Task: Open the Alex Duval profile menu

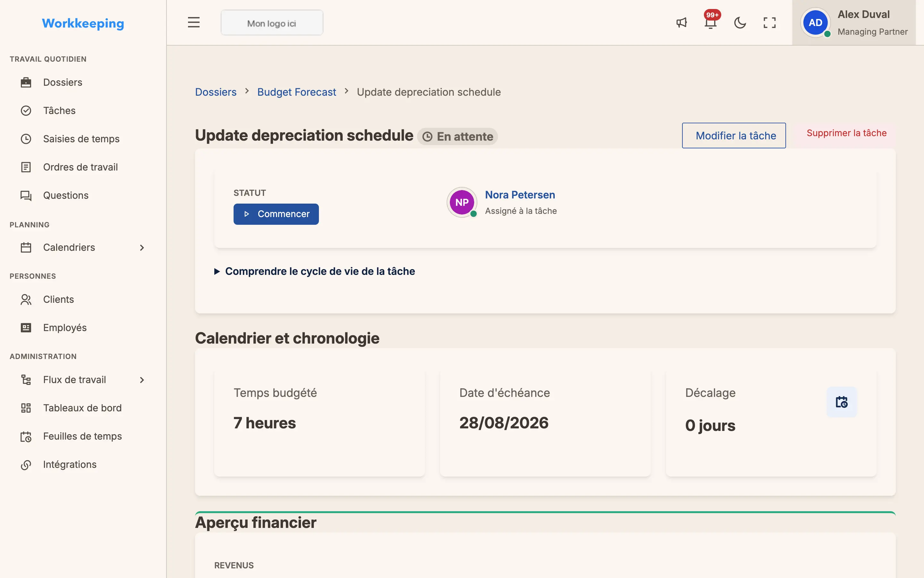Action: 854,22
